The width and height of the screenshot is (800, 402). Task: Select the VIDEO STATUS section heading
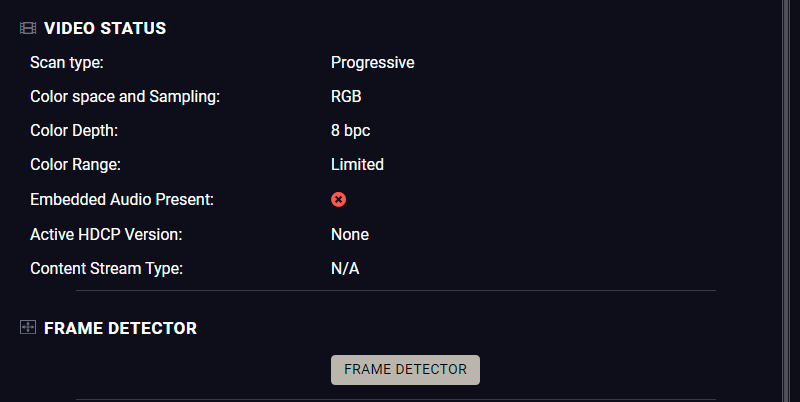tap(105, 28)
